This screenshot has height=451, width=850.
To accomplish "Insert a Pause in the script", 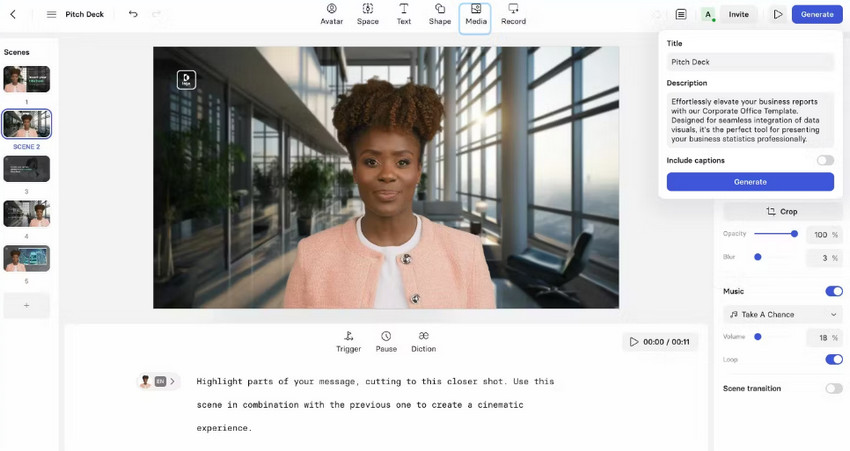I will click(x=386, y=341).
